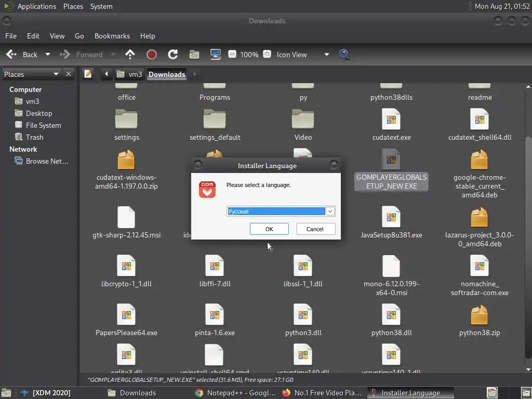Open the Places menu in top panel

73,6
